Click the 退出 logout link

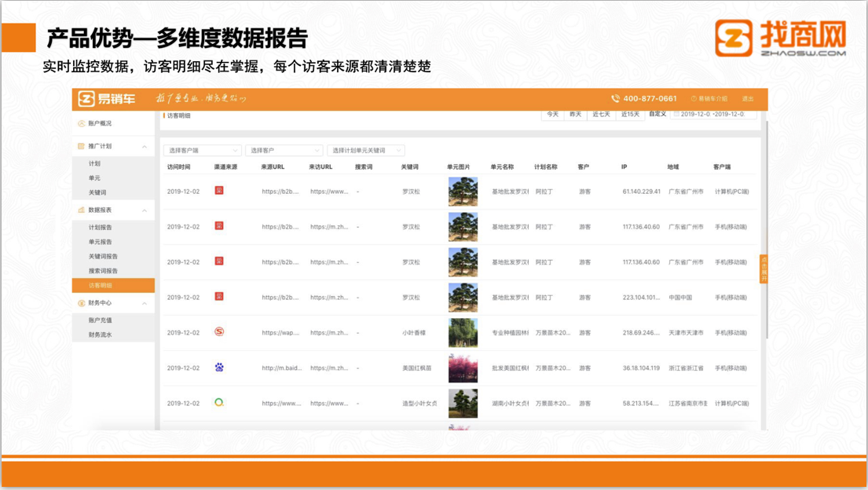748,99
